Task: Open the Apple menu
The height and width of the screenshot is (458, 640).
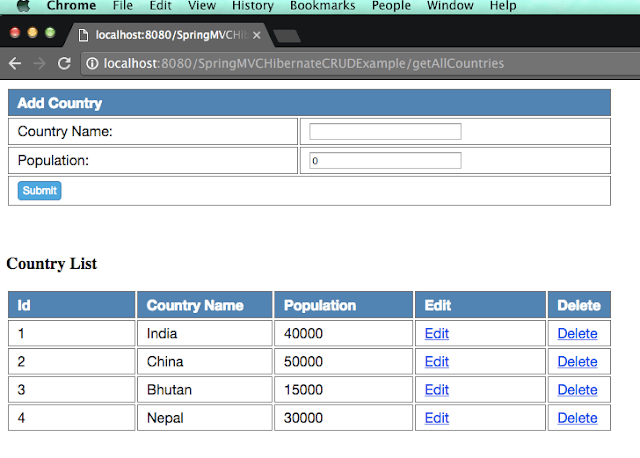Action: pos(22,6)
